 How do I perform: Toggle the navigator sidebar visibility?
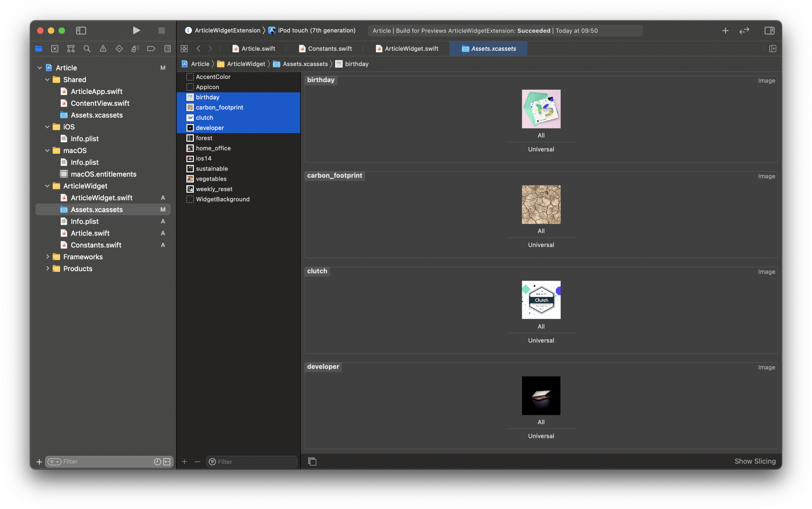[81, 31]
